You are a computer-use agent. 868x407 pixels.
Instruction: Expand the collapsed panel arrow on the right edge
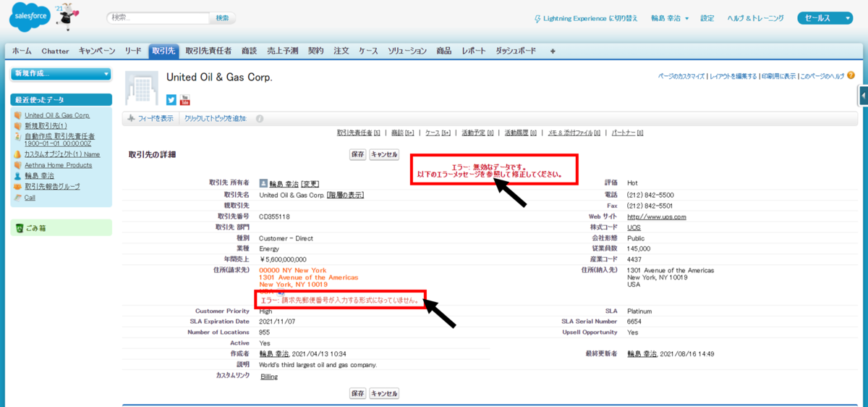pyautogui.click(x=864, y=96)
